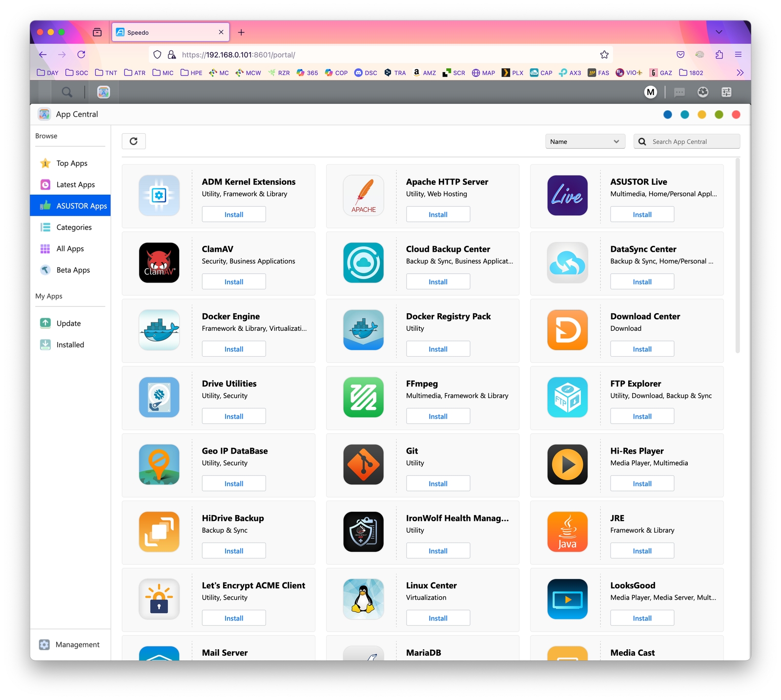Click the JRE Java icon
The image size is (781, 700).
(568, 532)
